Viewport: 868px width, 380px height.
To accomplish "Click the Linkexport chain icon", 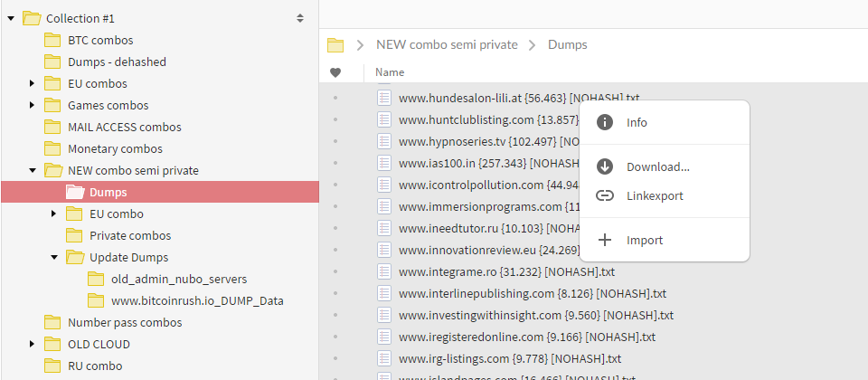I will click(x=605, y=195).
